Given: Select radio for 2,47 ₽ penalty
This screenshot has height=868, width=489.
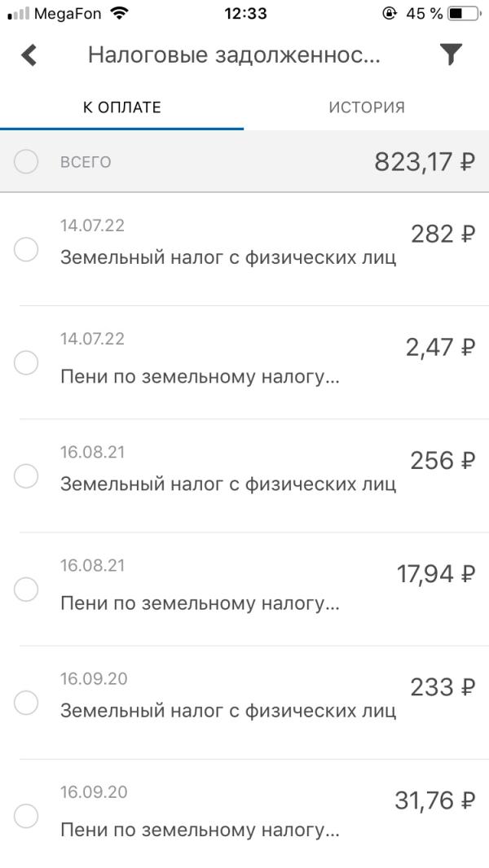Looking at the screenshot, I should click(26, 362).
